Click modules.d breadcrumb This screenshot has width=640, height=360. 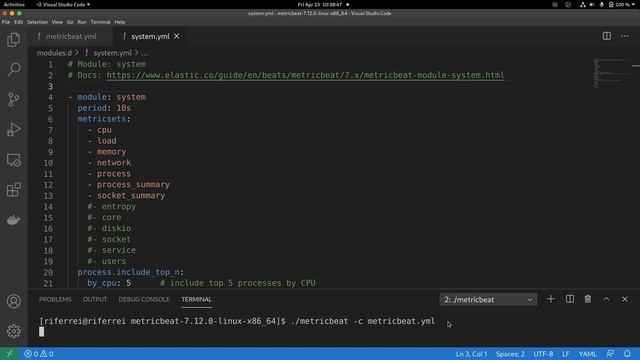tap(54, 53)
